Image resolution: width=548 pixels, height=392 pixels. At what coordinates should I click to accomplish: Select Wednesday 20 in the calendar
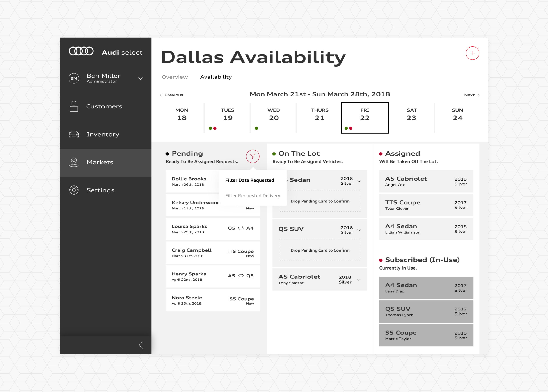(x=274, y=118)
